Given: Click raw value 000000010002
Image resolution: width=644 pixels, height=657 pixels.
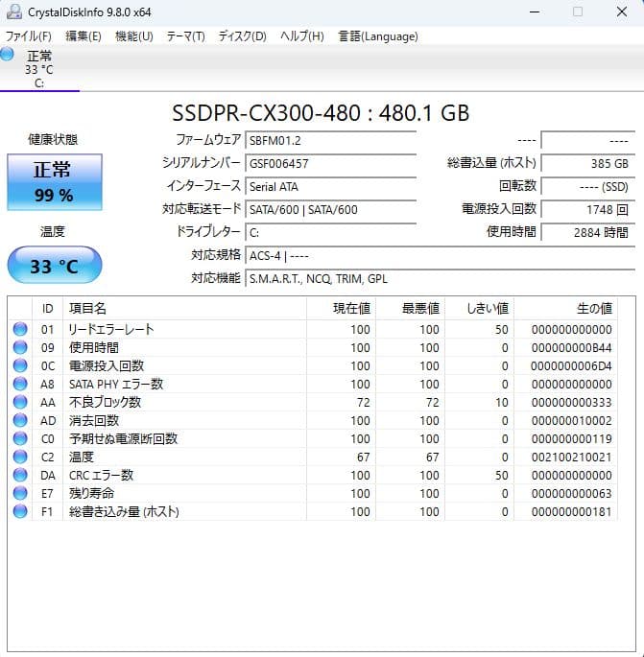Looking at the screenshot, I should (x=571, y=421).
